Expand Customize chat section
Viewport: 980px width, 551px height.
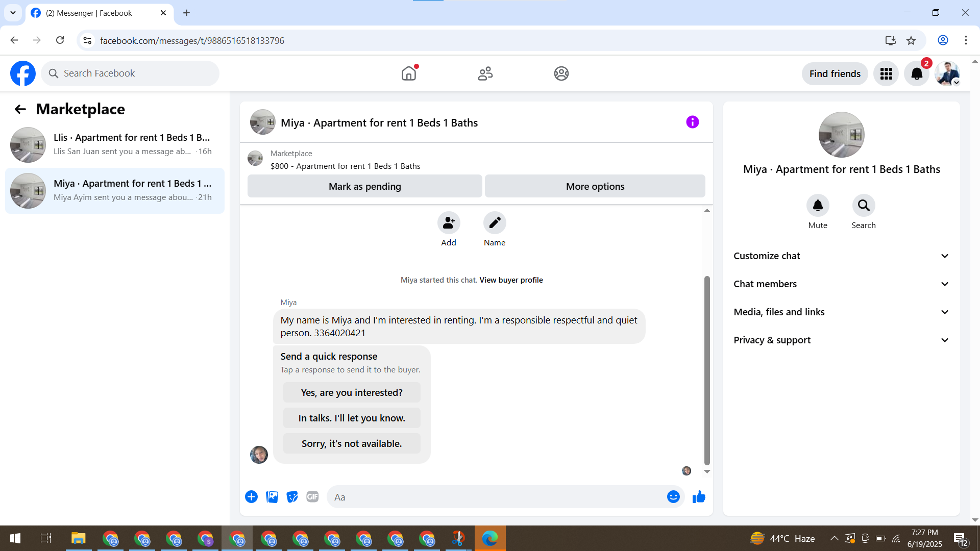842,256
